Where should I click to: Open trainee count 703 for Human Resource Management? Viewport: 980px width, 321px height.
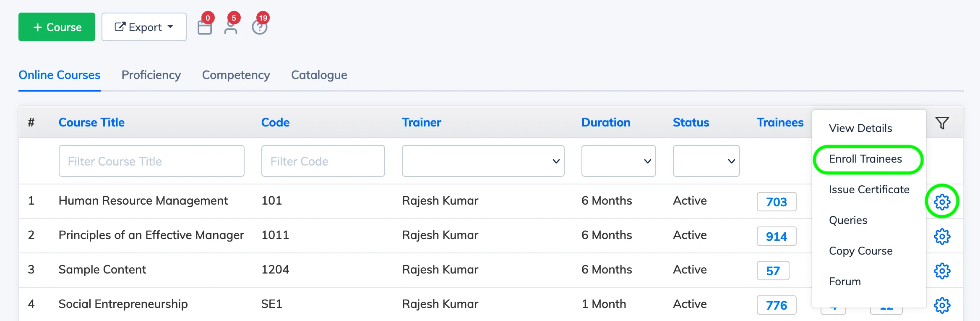[x=777, y=202]
